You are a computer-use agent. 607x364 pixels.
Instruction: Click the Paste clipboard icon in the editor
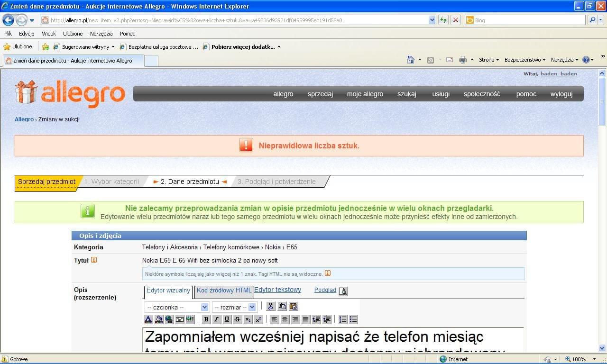coord(294,306)
